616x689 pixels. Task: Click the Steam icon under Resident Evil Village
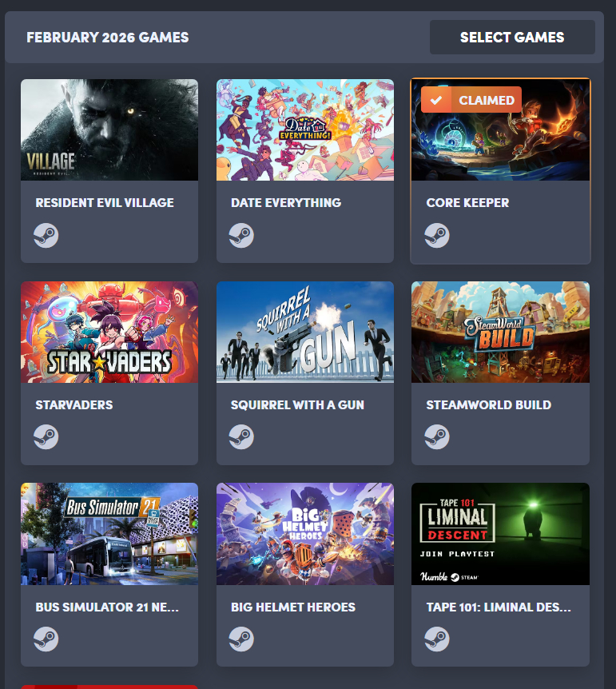coord(46,236)
